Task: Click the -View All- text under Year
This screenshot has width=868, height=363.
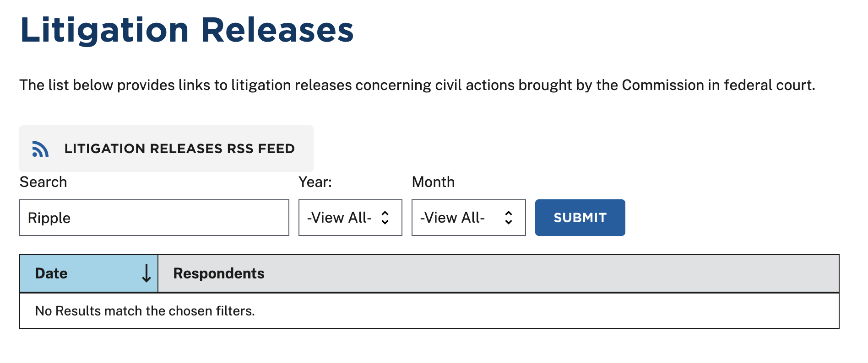Action: [x=339, y=218]
